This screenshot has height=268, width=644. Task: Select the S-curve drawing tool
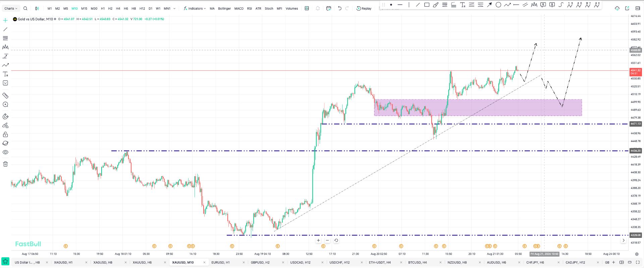(561, 5)
